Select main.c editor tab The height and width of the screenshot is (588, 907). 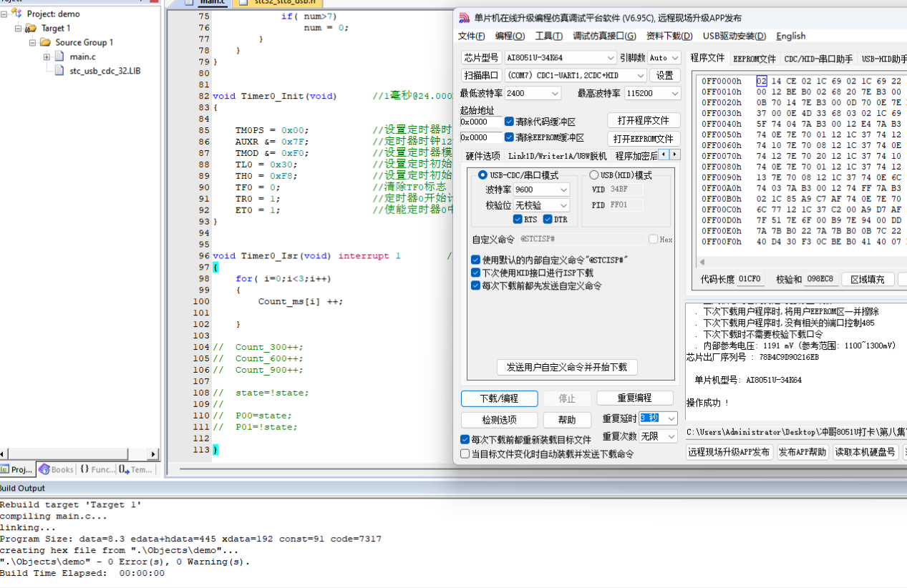pos(207,3)
